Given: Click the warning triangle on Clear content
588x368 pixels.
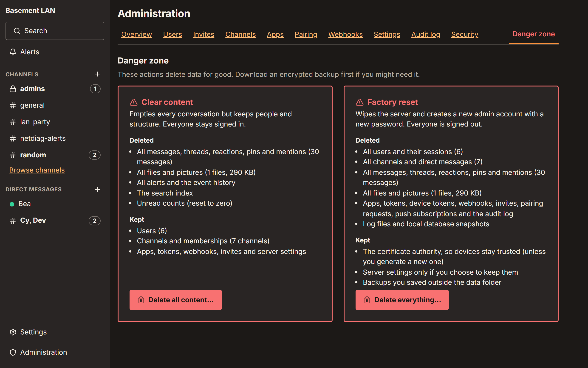Looking at the screenshot, I should (134, 102).
